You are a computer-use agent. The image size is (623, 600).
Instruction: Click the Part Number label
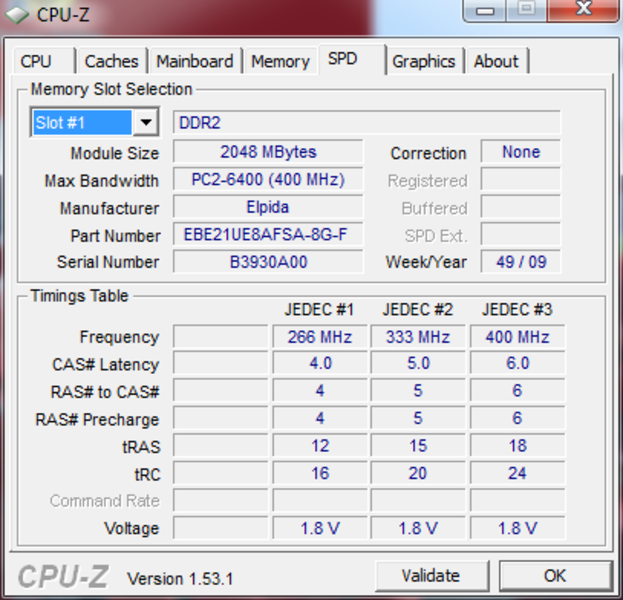tap(116, 236)
